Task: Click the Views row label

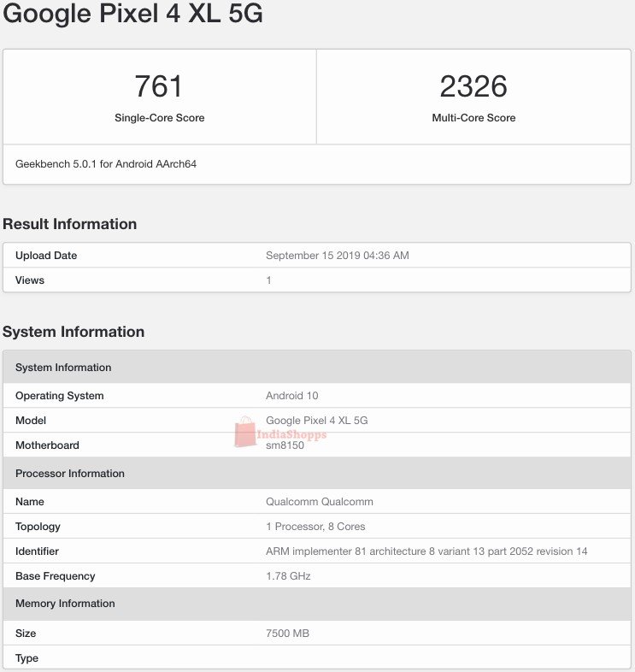Action: 30,280
